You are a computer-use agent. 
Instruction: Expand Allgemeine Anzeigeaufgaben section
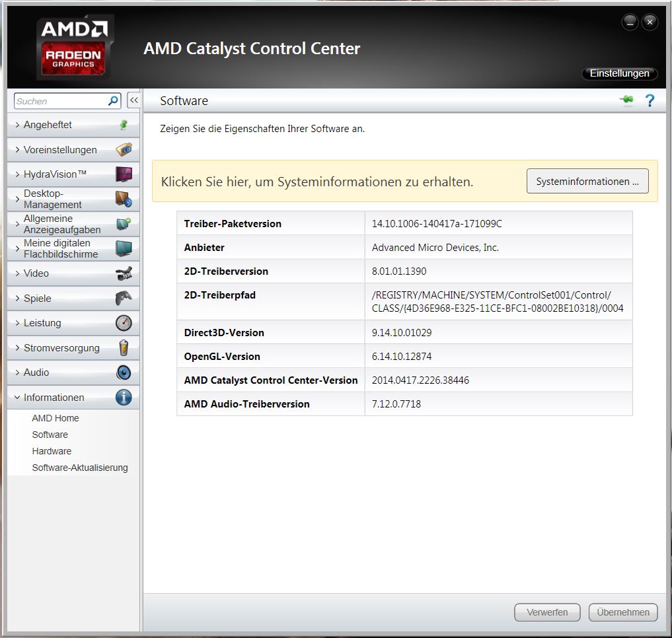pyautogui.click(x=73, y=224)
